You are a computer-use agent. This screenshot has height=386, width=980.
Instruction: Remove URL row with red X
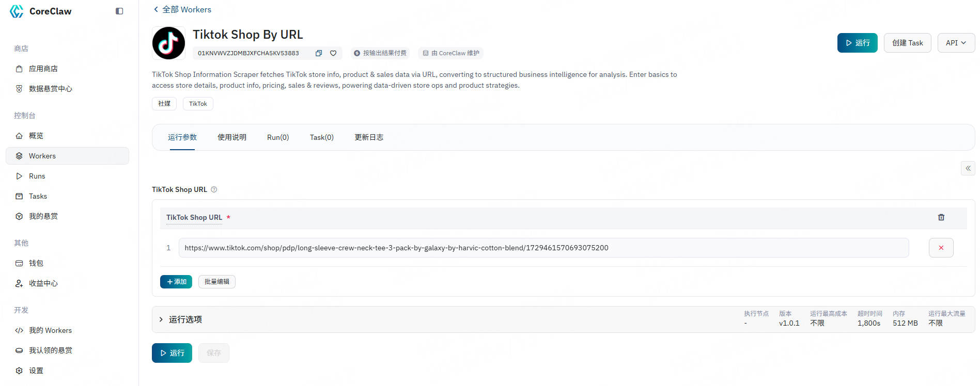click(x=941, y=248)
